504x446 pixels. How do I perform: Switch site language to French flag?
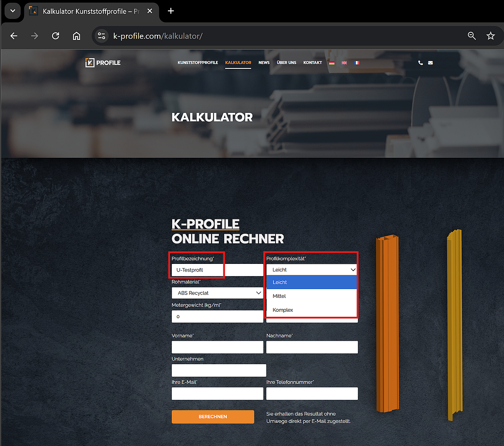(357, 63)
